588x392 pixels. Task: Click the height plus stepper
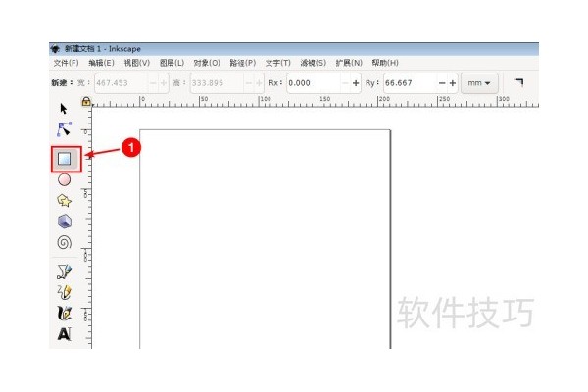259,83
